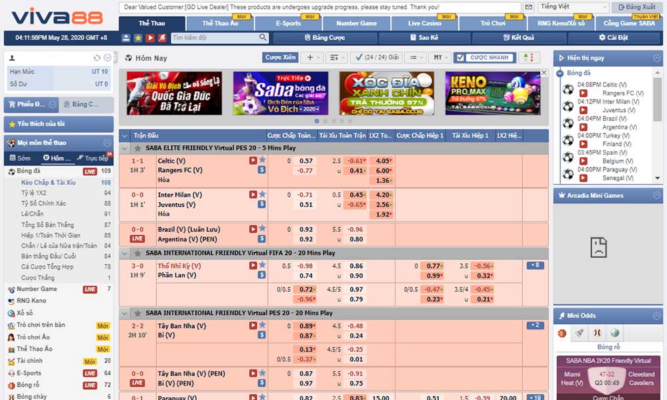This screenshot has height=400, width=667.
Task: Click the Cược Xiên parlay button
Action: (280, 57)
